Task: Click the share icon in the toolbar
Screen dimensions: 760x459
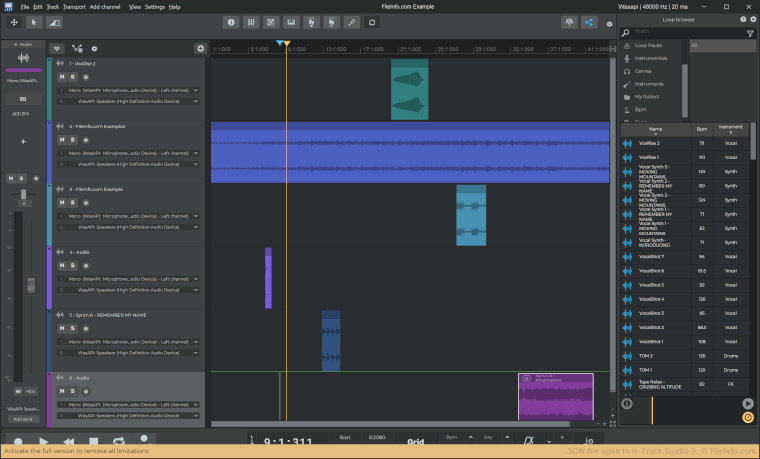Action: click(588, 22)
